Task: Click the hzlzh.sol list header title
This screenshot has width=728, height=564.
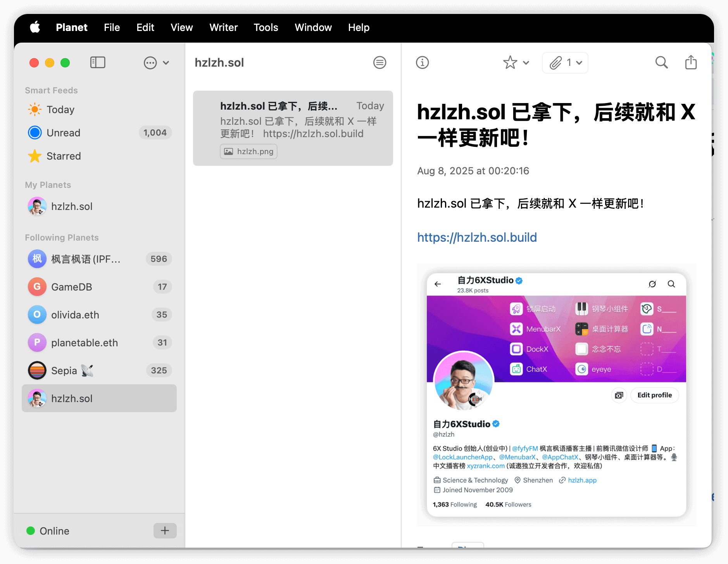Action: click(x=219, y=62)
